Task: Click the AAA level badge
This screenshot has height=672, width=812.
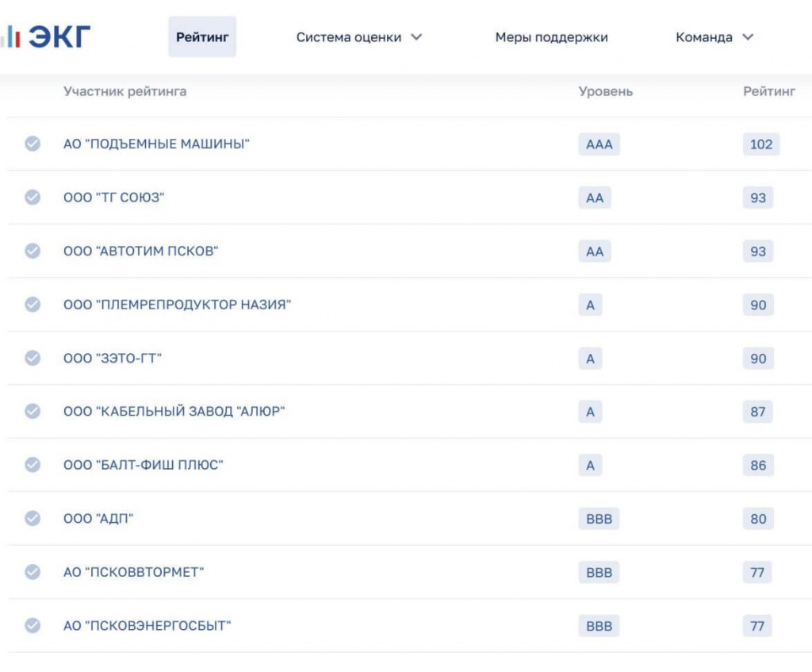Action: coord(599,144)
